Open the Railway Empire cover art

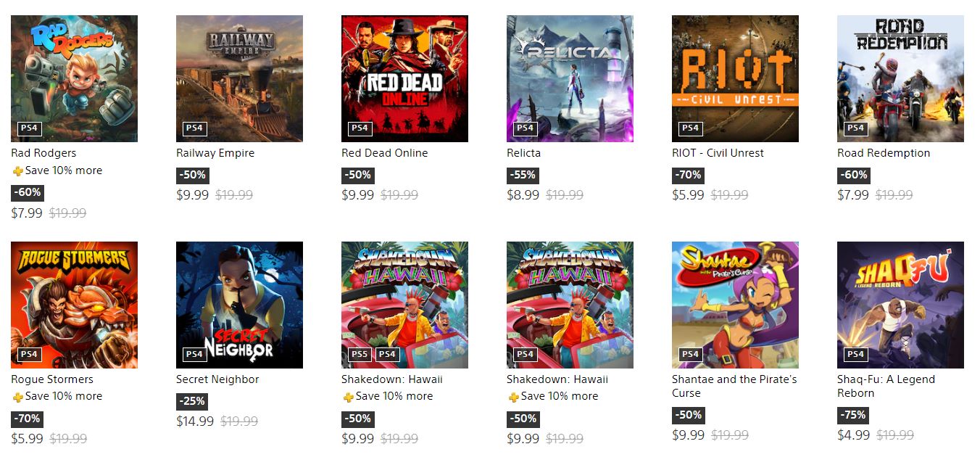point(239,78)
